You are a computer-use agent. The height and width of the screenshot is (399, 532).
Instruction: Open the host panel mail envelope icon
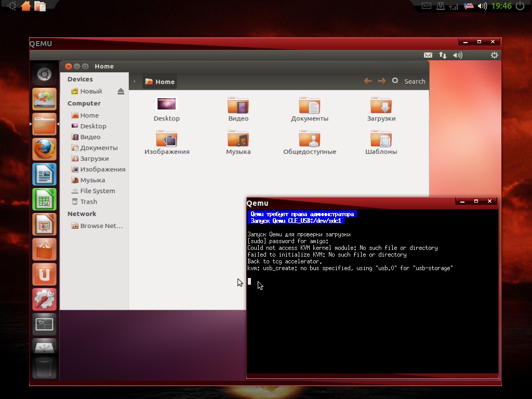pos(427,6)
